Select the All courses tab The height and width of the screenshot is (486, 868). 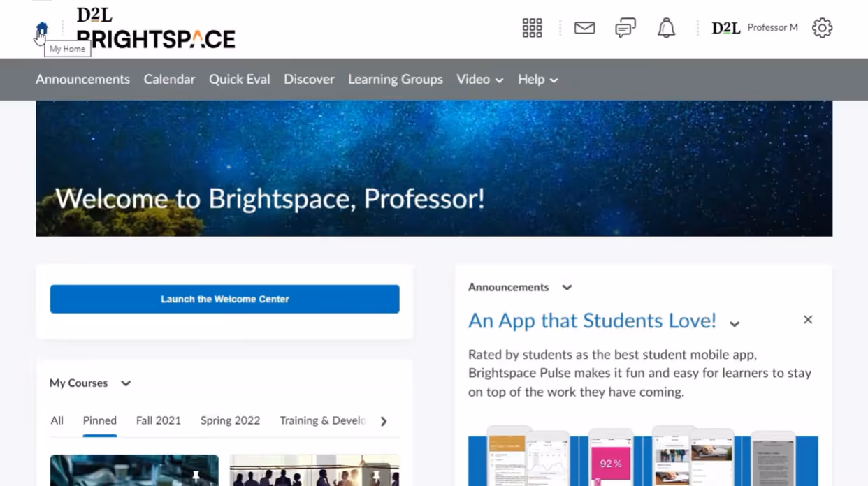coord(57,420)
